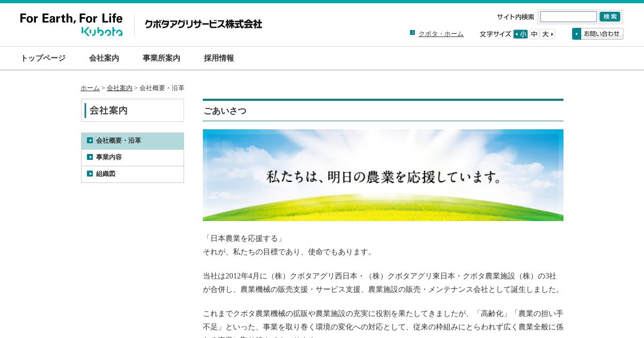Follow the クボタ・ホーム link
Viewport: 644px width, 338px height.
point(441,34)
